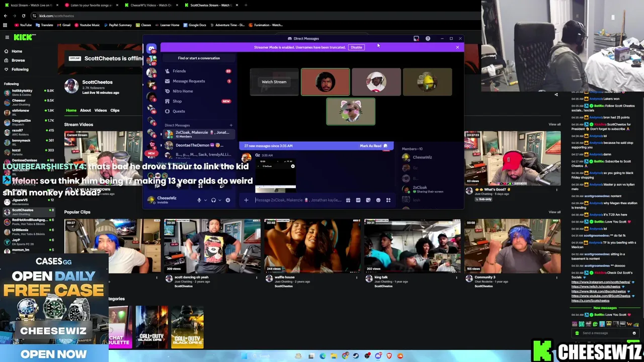Open Microsoft Edge from taskbar
Viewport: 644px width, 362px height.
(x=323, y=356)
